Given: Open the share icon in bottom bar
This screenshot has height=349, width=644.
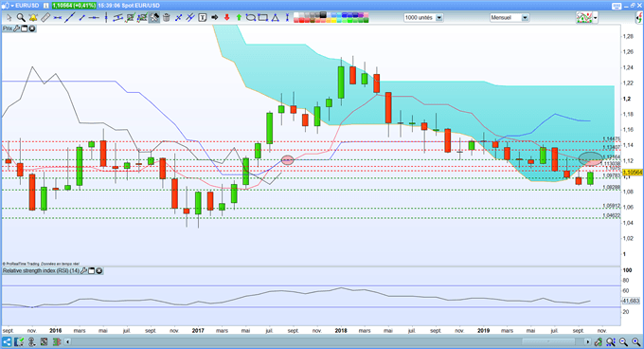Looking at the screenshot, I should click(7, 341).
